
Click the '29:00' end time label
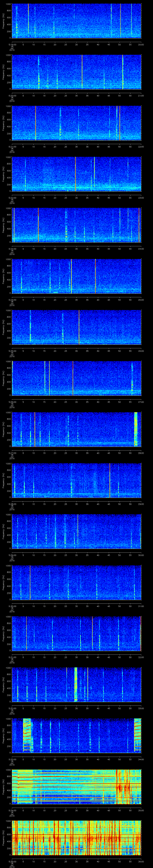[141, 504]
